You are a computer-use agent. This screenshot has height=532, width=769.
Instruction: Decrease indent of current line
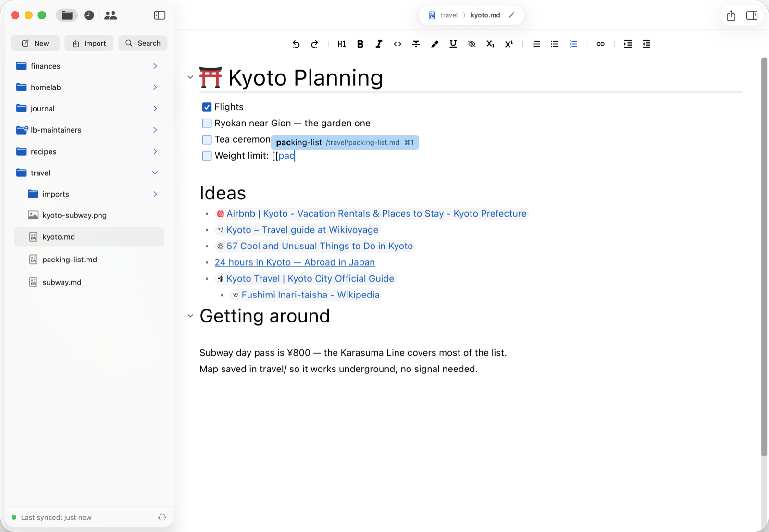click(x=646, y=44)
